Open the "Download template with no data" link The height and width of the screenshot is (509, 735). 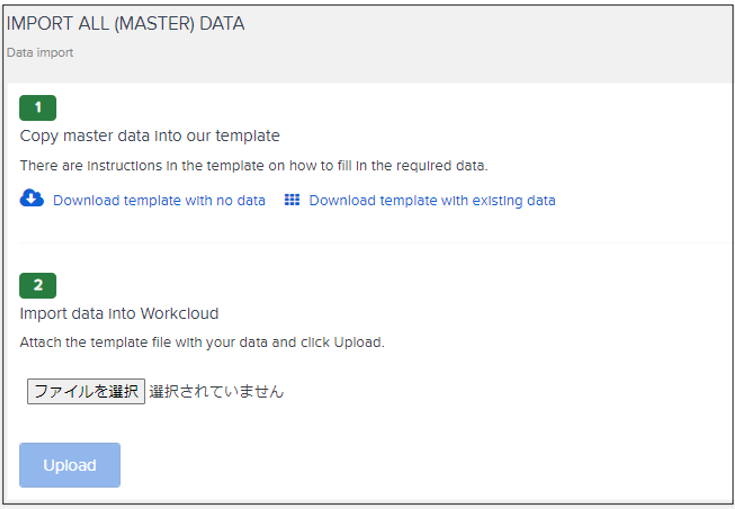pos(159,200)
